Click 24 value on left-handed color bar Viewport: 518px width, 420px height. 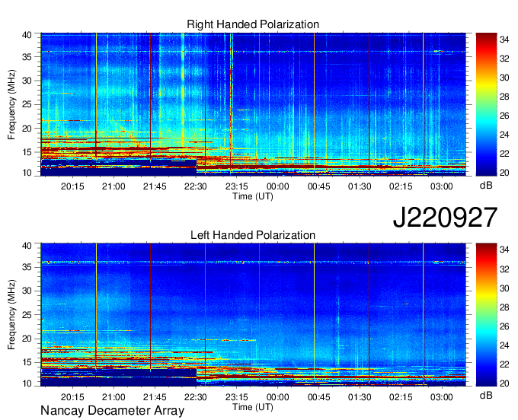pos(504,345)
